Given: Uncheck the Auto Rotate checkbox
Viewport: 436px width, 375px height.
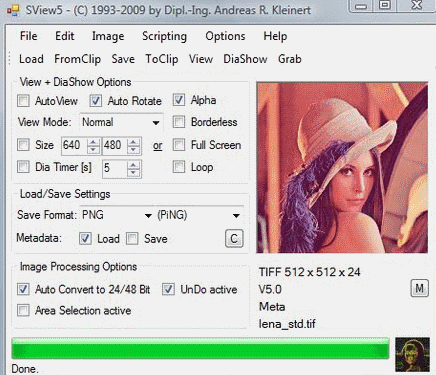Looking at the screenshot, I should coord(96,101).
